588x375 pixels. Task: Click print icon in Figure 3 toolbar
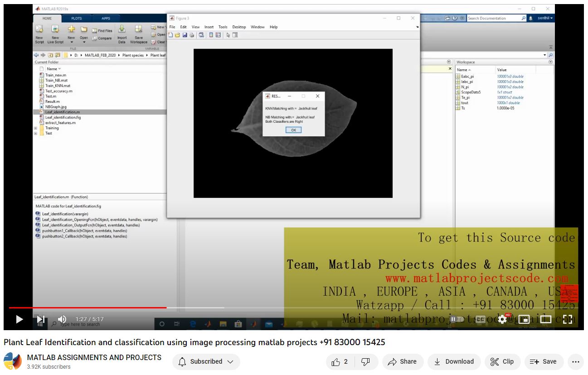click(x=192, y=35)
